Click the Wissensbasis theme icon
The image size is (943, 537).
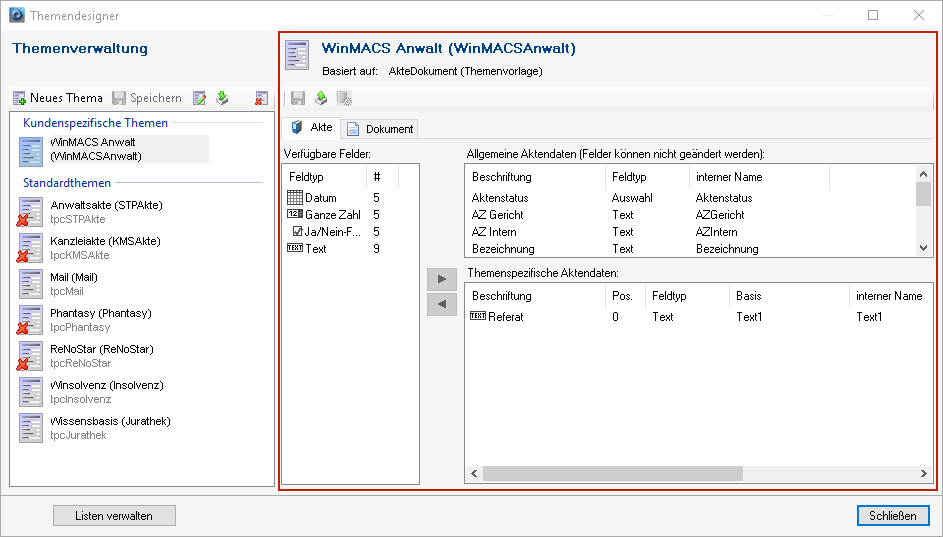pyautogui.click(x=31, y=428)
